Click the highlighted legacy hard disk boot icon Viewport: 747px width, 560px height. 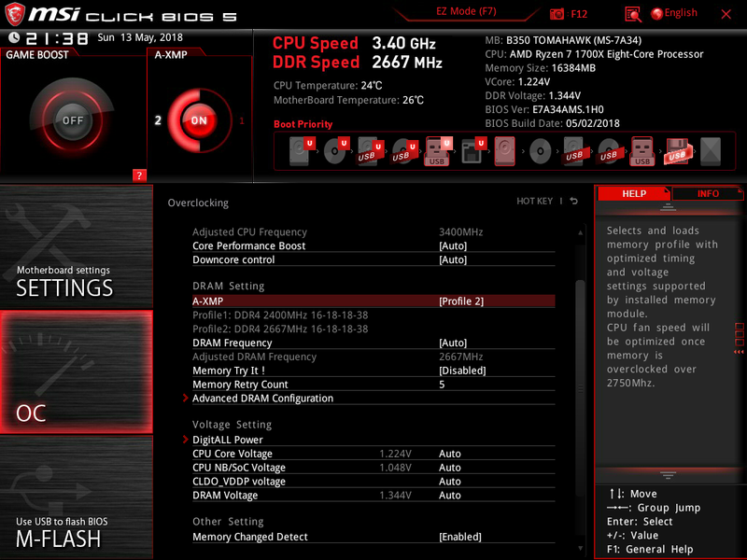[504, 151]
